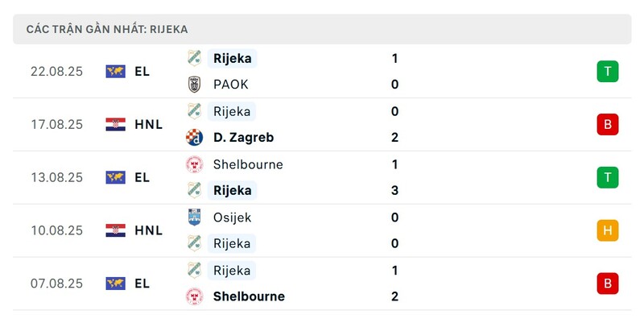Image resolution: width=644 pixels, height=323 pixels.
Task: Click the 'Các trận gần nhất: Rijeka' header
Action: click(x=107, y=29)
